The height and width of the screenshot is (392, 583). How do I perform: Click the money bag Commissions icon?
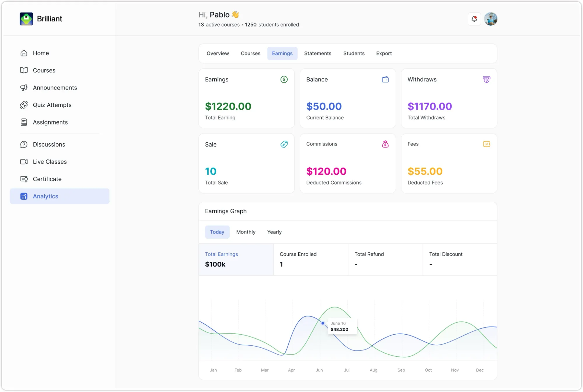(385, 144)
